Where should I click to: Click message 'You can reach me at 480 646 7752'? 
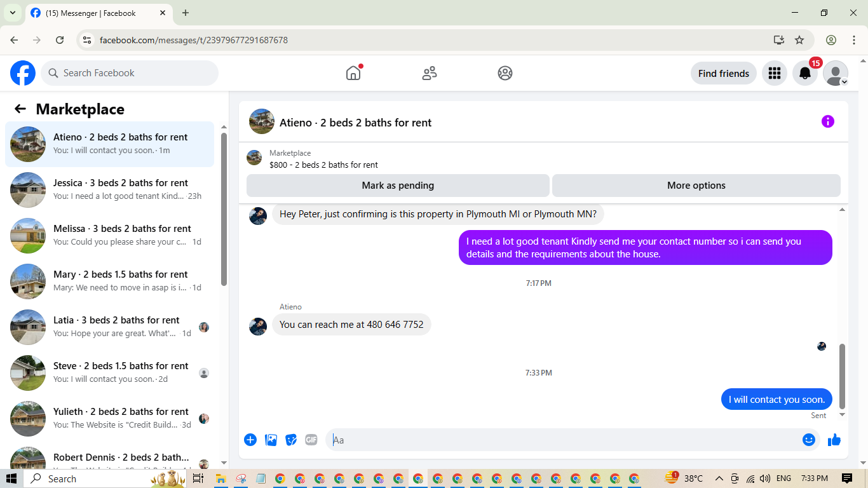[351, 324]
